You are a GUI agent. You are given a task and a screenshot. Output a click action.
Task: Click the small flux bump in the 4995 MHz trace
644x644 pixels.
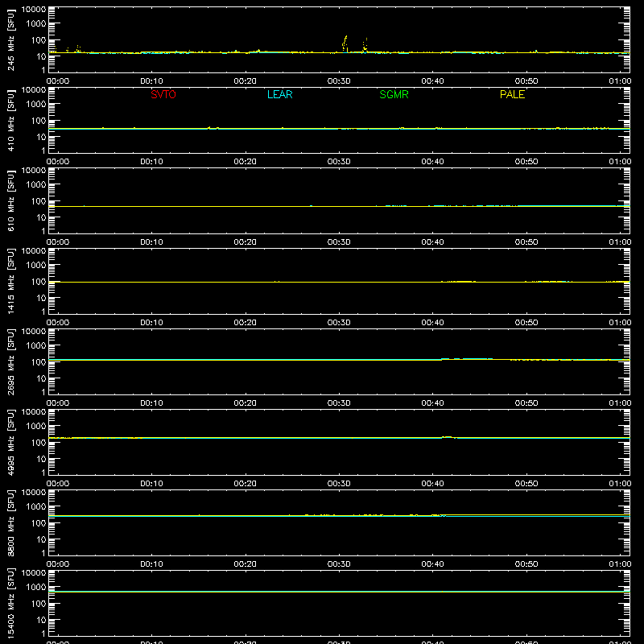tap(448, 437)
